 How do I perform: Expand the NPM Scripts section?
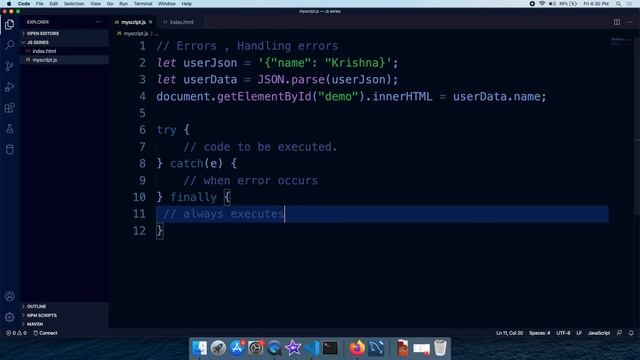click(64, 315)
